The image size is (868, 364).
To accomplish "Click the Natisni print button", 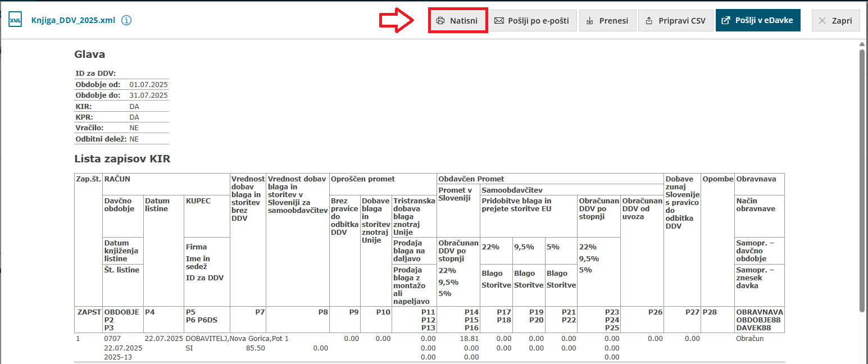I will tap(457, 21).
